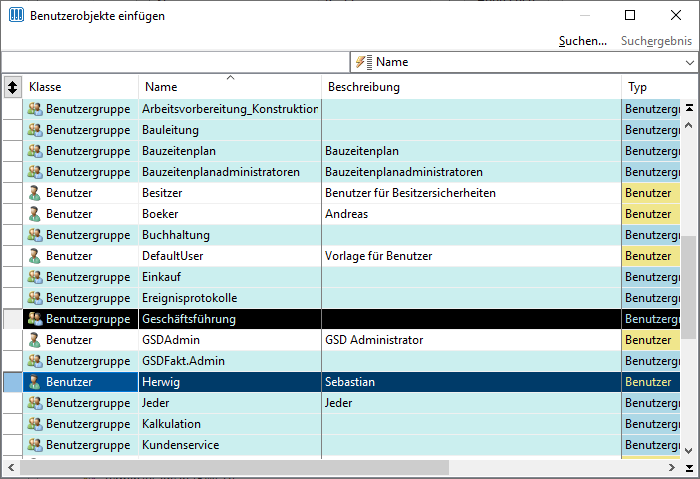Click the Geschäftsführung group icon
Screen dimensions: 700x479
(x=35, y=319)
